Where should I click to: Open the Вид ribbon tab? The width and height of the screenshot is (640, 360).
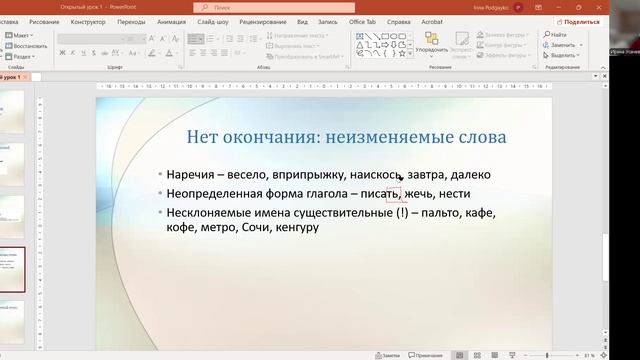(x=302, y=22)
